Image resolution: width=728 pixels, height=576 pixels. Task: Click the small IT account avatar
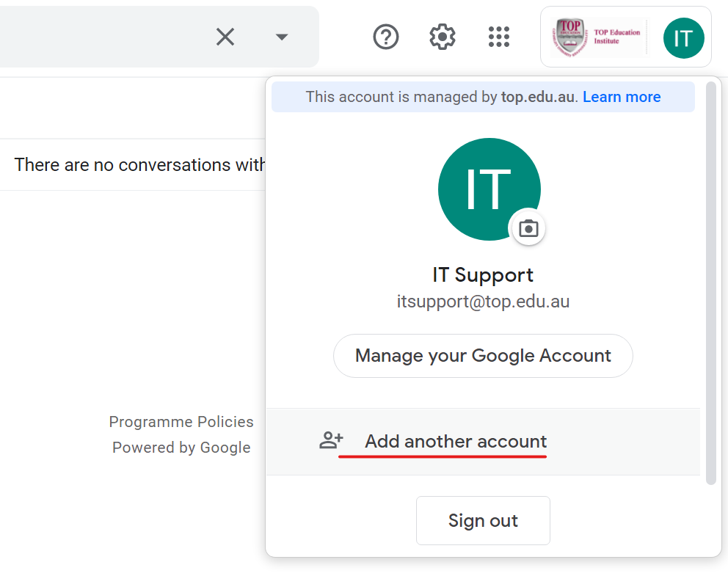pos(683,37)
